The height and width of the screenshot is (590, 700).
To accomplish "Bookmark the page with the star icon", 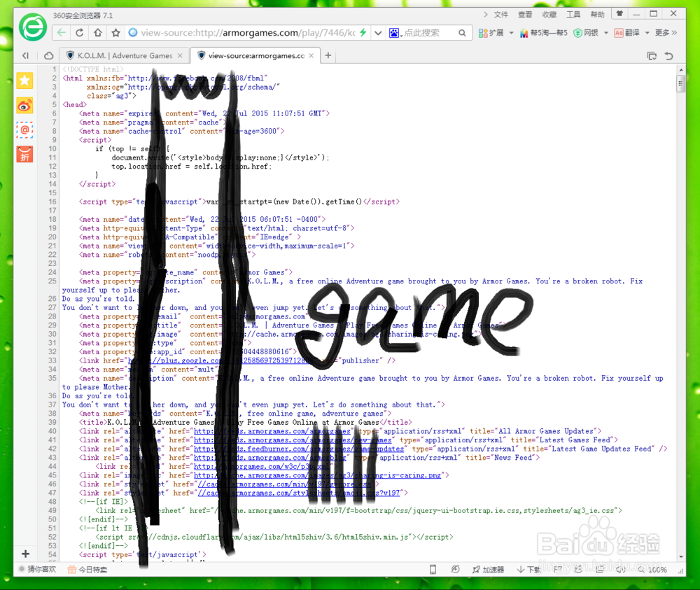I will click(x=116, y=33).
